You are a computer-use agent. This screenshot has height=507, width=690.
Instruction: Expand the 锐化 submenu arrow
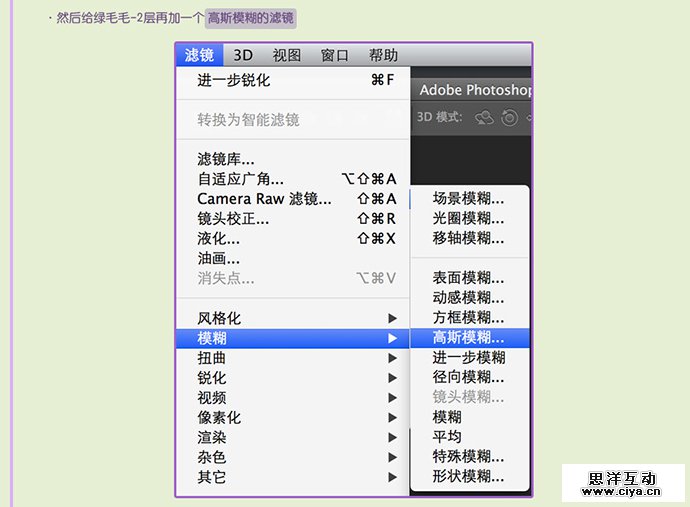tap(392, 378)
